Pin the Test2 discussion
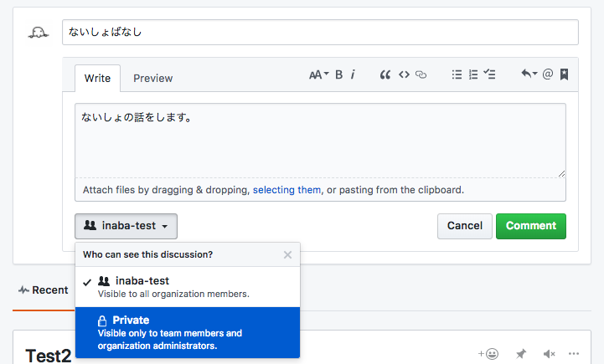604x364 pixels. 521,354
